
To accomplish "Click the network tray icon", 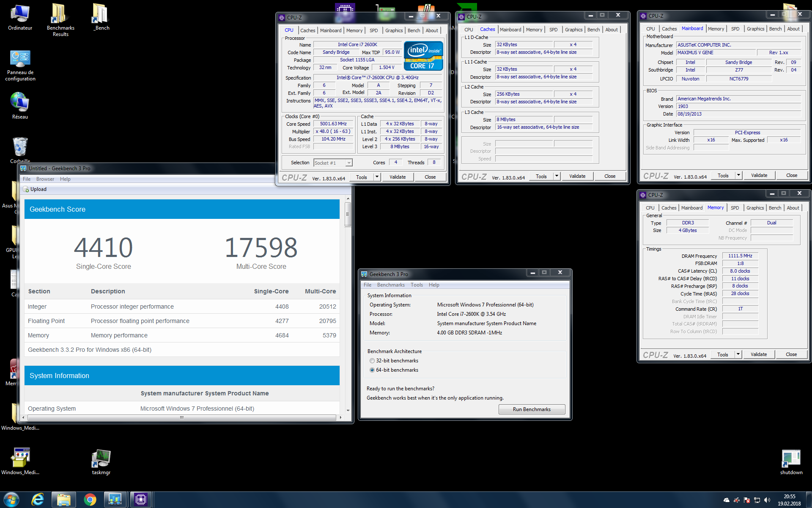I will point(757,500).
